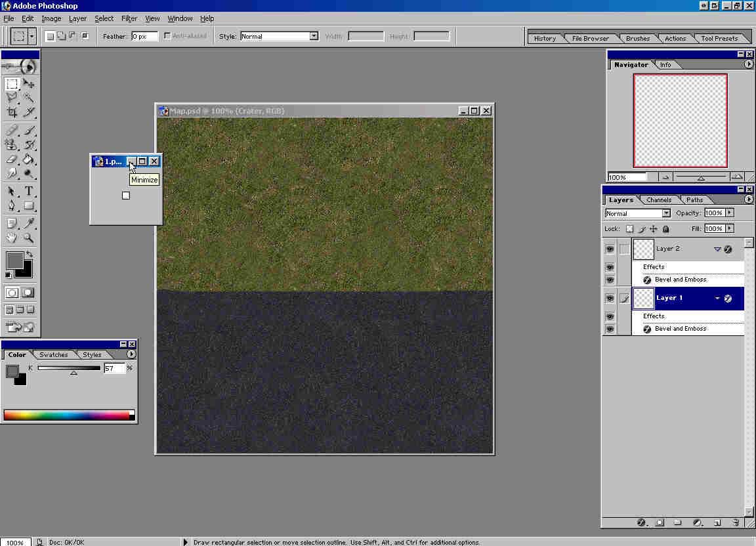Pick the Paint Bucket tool
The height and width of the screenshot is (546, 756).
coord(29,159)
